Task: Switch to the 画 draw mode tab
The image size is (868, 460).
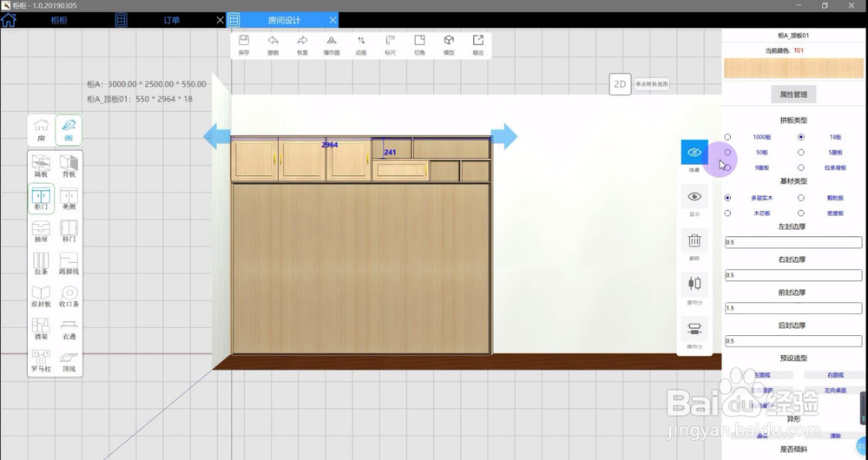Action: click(x=69, y=129)
